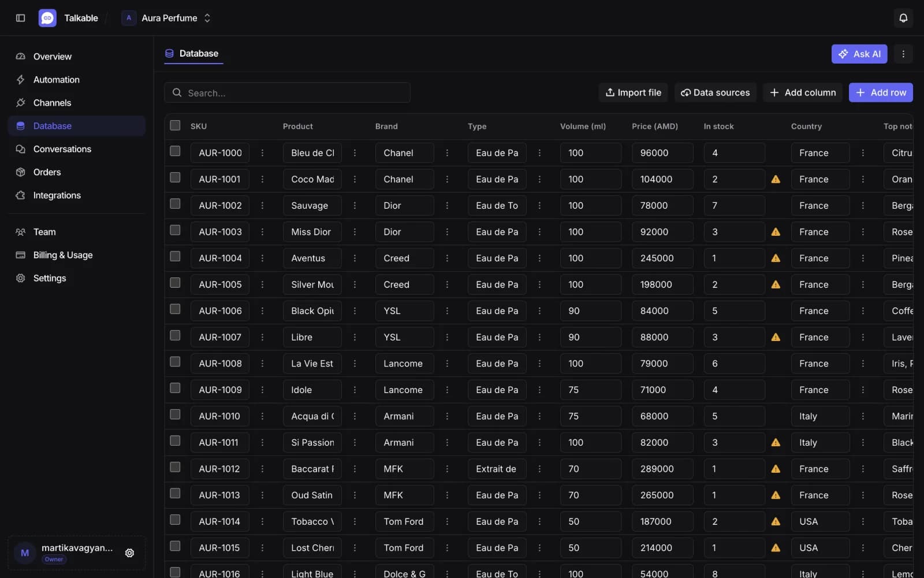The image size is (924, 578).
Task: Click the avatar M in user card
Action: pos(25,553)
